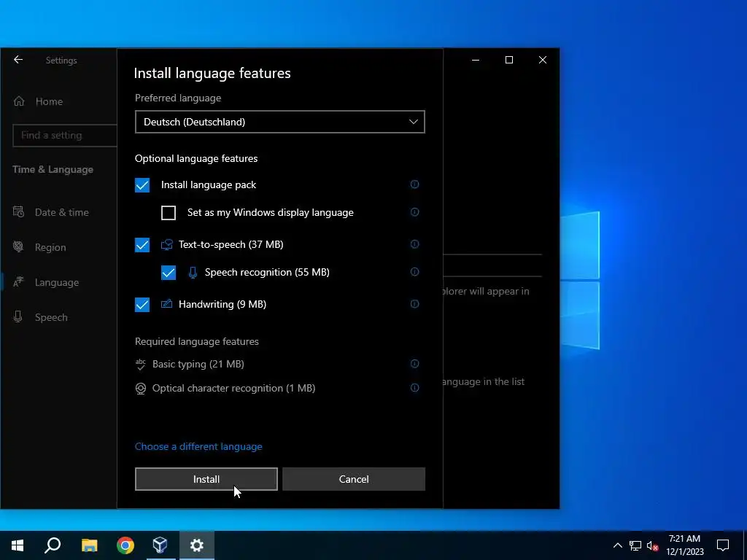The image size is (747, 560).
Task: Click the Required language features heading
Action: [x=197, y=341]
